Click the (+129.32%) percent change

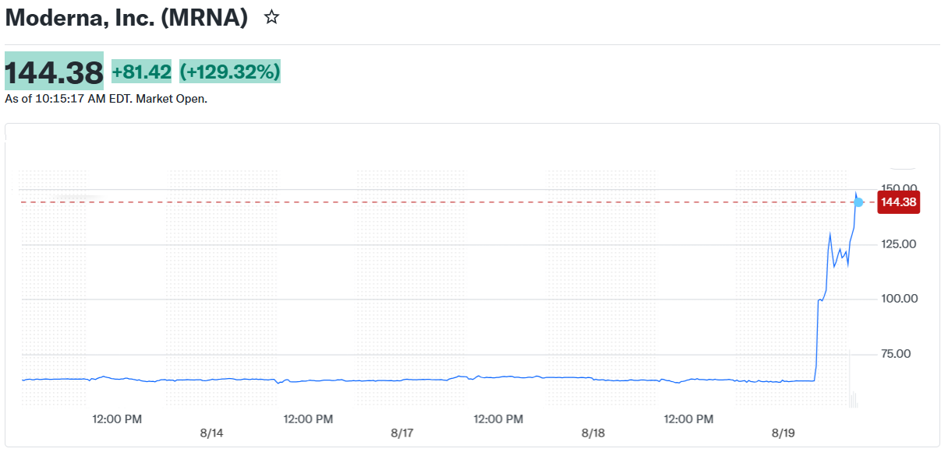[230, 73]
